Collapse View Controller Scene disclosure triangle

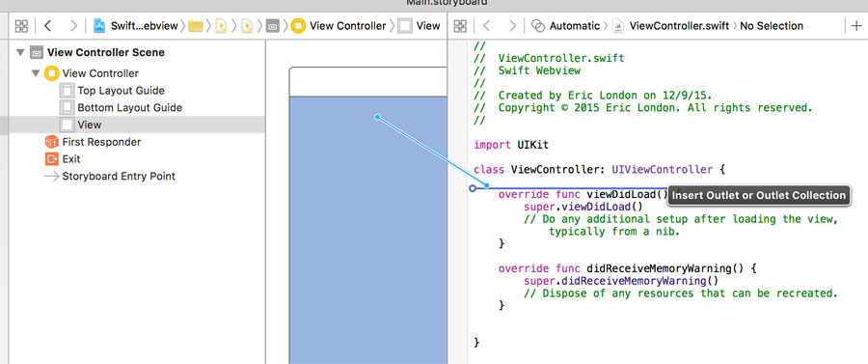(20, 53)
